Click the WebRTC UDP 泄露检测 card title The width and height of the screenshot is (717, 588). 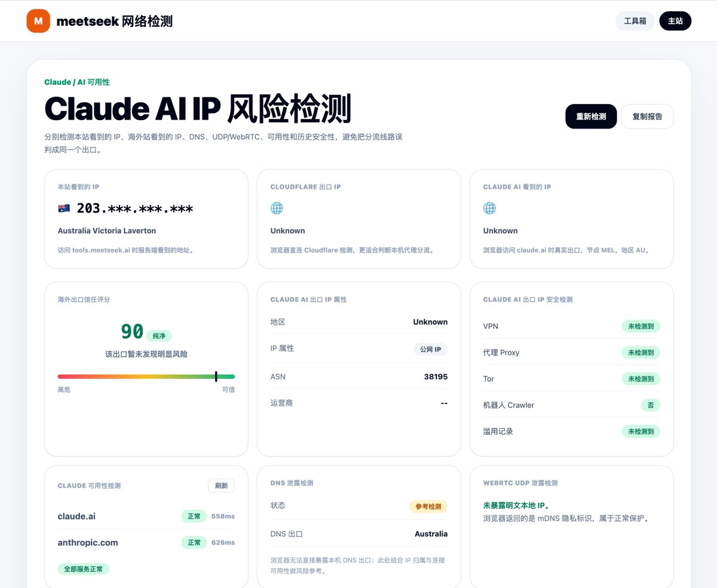pyautogui.click(x=520, y=483)
